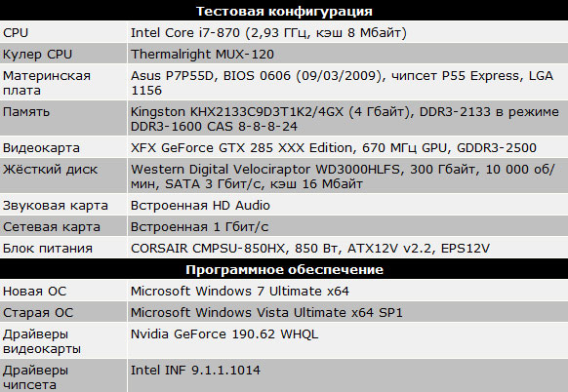Click the Asus P7P55D motherboard description
Viewport: 568px width, 392px height.
click(x=342, y=83)
